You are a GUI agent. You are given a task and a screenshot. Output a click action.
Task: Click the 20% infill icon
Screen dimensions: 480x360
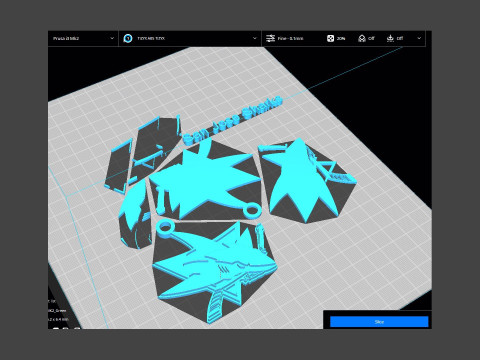point(330,38)
